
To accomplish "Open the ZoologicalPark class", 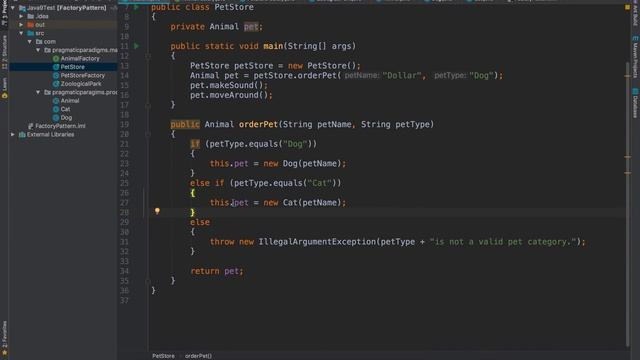I will (81, 84).
